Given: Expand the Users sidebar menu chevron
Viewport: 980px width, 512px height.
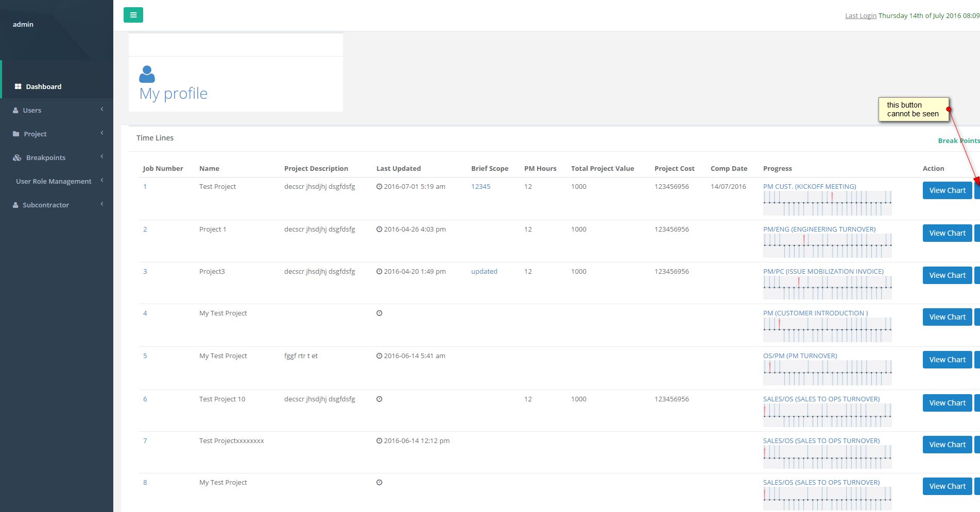Looking at the screenshot, I should point(102,109).
